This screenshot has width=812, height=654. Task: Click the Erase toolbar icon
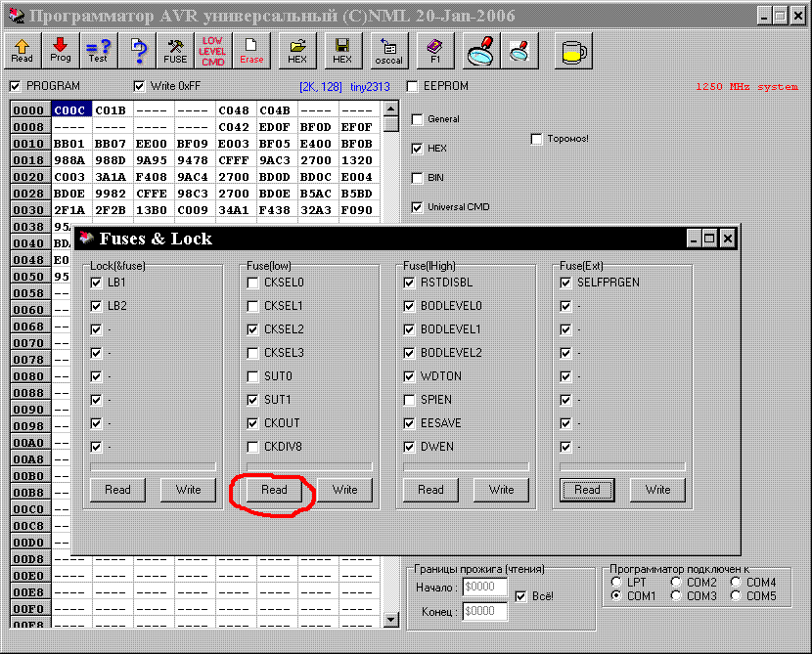(251, 50)
